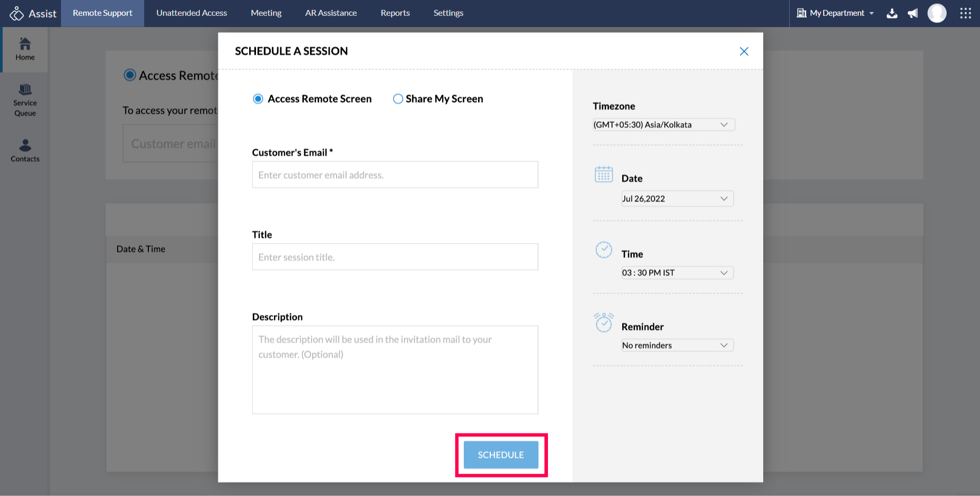The image size is (980, 496).
Task: Expand the Date dropdown showing Jul 26,2022
Action: [677, 199]
